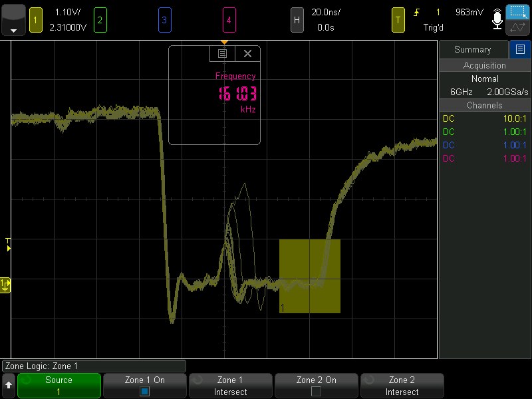Open the Channels section header

[x=485, y=105]
